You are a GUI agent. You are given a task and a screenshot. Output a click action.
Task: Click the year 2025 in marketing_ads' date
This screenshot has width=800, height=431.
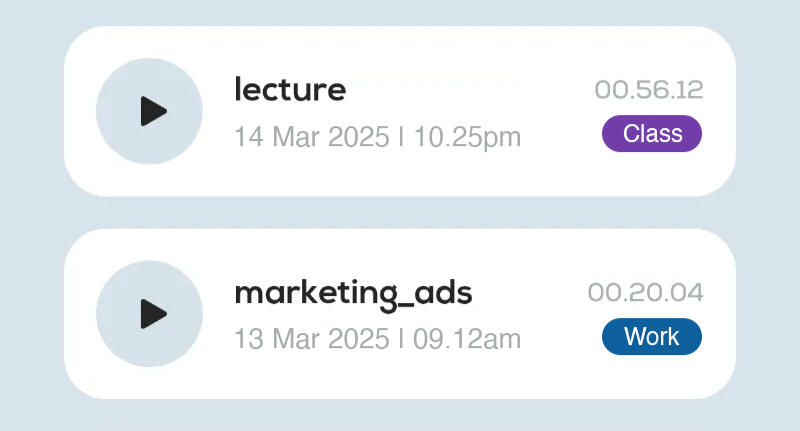pyautogui.click(x=359, y=340)
